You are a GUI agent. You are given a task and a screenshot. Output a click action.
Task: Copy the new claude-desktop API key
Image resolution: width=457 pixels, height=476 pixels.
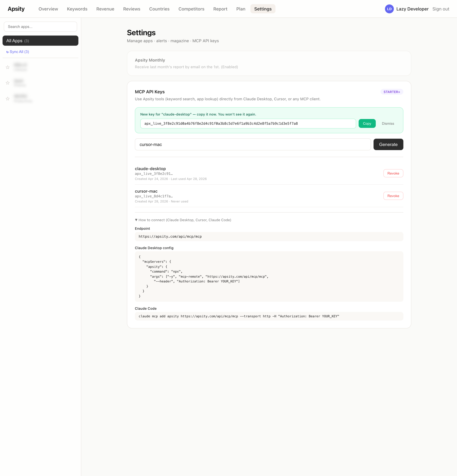point(367,123)
